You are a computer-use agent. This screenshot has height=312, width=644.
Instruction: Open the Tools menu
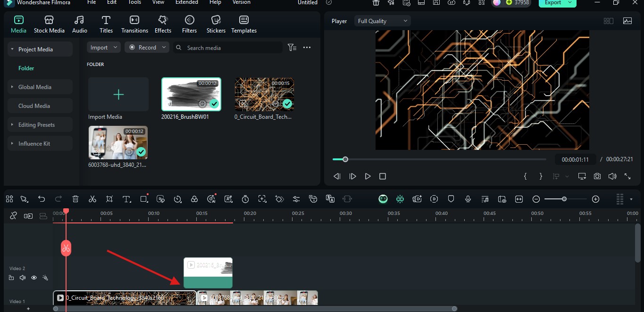coord(134,2)
